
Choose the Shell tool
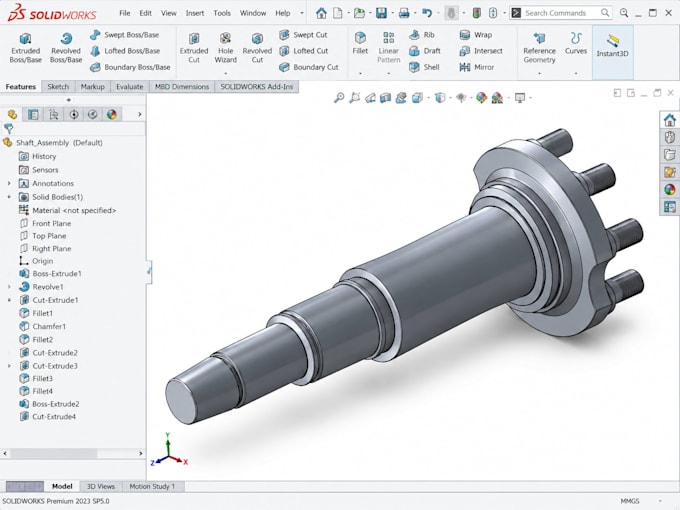[x=424, y=67]
